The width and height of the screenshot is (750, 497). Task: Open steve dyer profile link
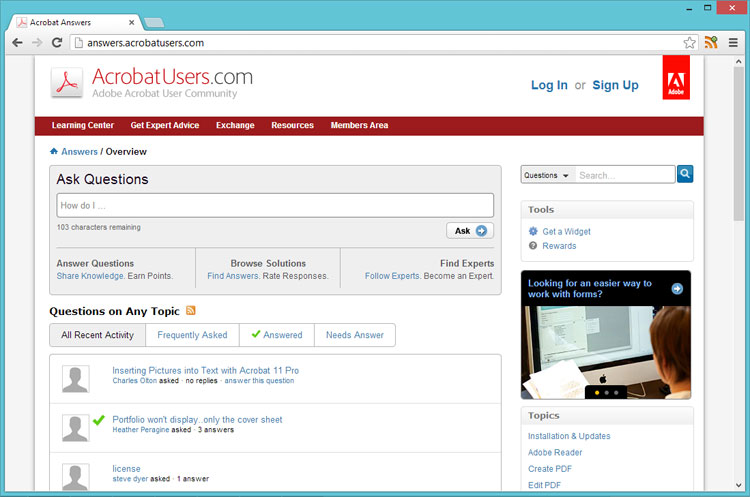click(x=131, y=478)
